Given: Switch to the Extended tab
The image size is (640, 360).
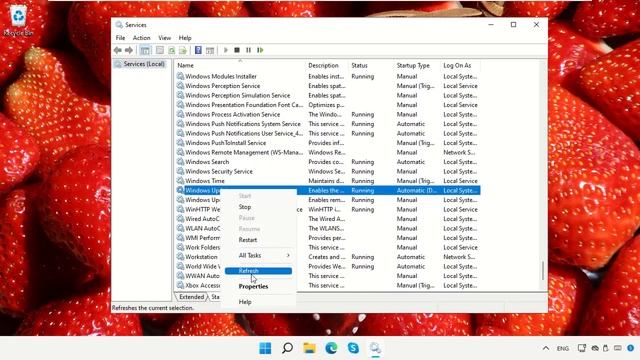Looking at the screenshot, I should point(191,297).
